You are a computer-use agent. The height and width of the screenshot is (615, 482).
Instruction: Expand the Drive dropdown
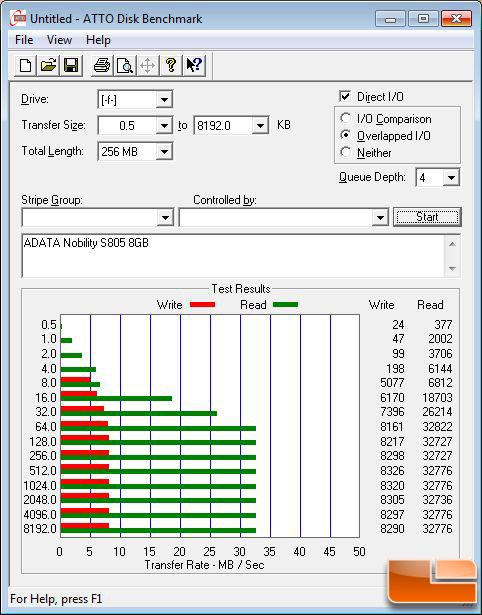tap(164, 99)
